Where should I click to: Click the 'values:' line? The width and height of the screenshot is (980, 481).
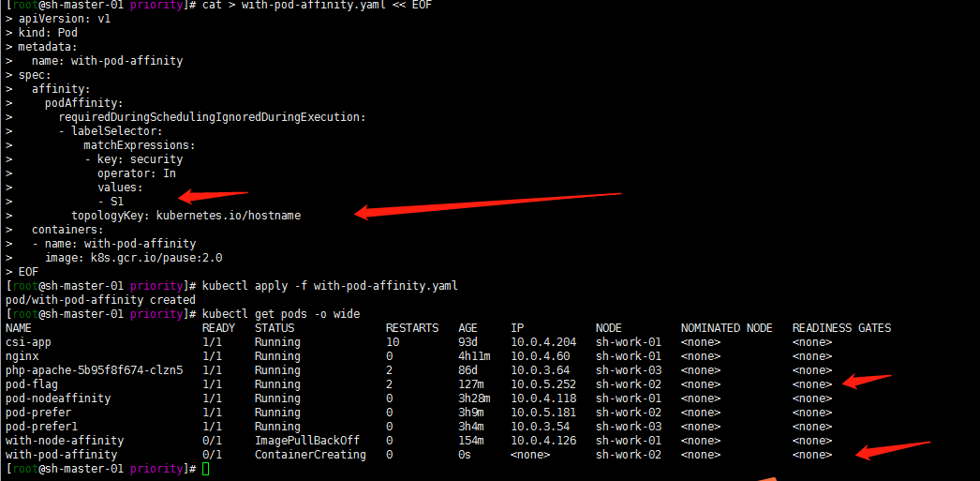(x=120, y=187)
